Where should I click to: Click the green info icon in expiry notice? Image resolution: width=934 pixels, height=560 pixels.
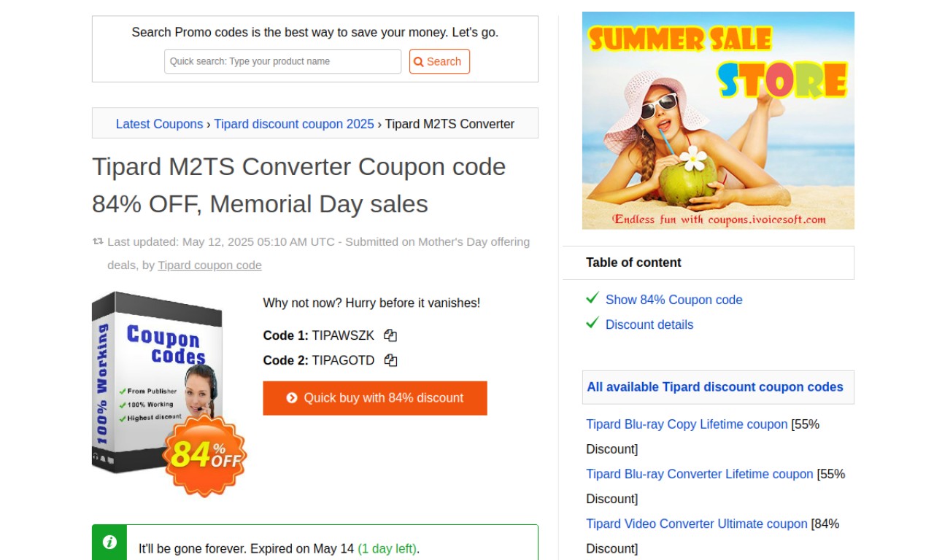pyautogui.click(x=109, y=542)
